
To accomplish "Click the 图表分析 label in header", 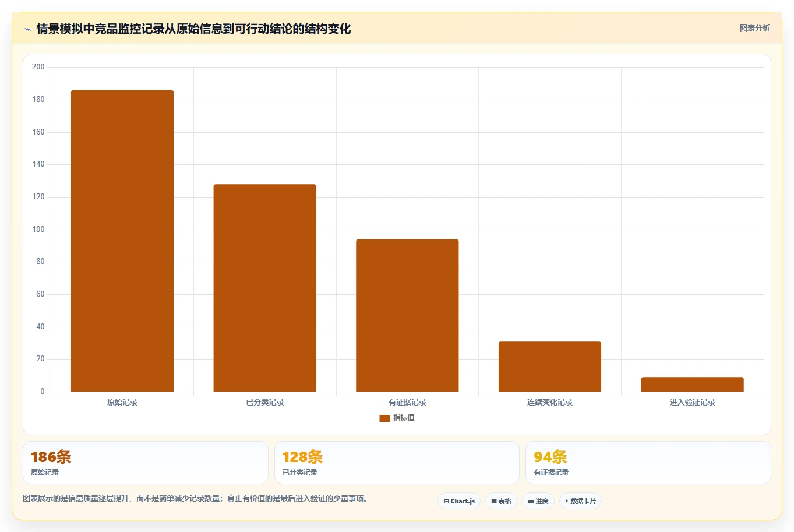I will click(754, 28).
